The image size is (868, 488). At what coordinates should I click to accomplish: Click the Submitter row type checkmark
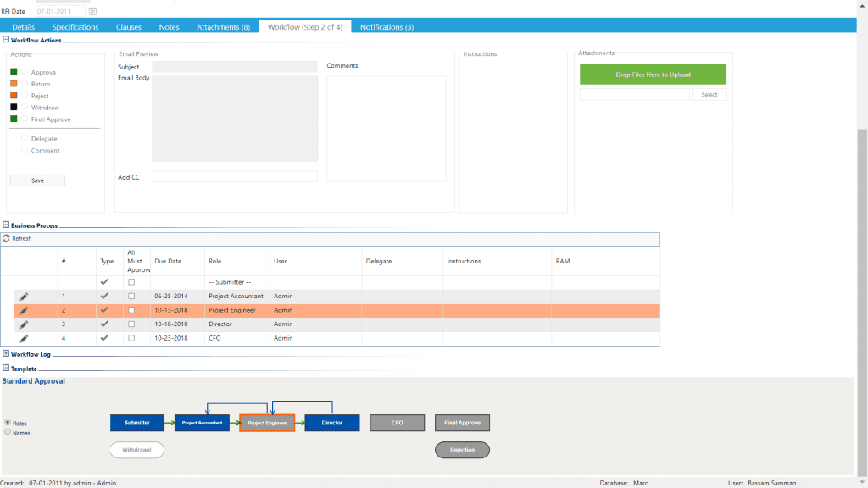click(104, 281)
